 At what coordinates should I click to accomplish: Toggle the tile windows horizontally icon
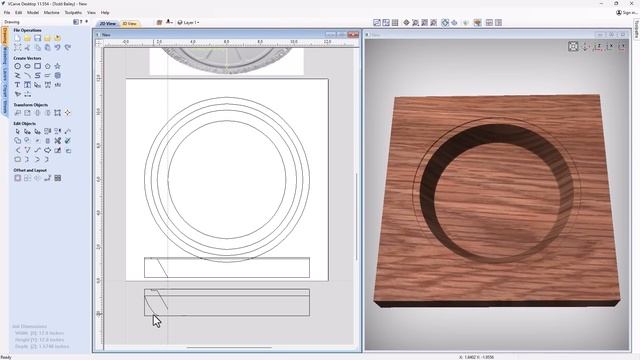(489, 23)
